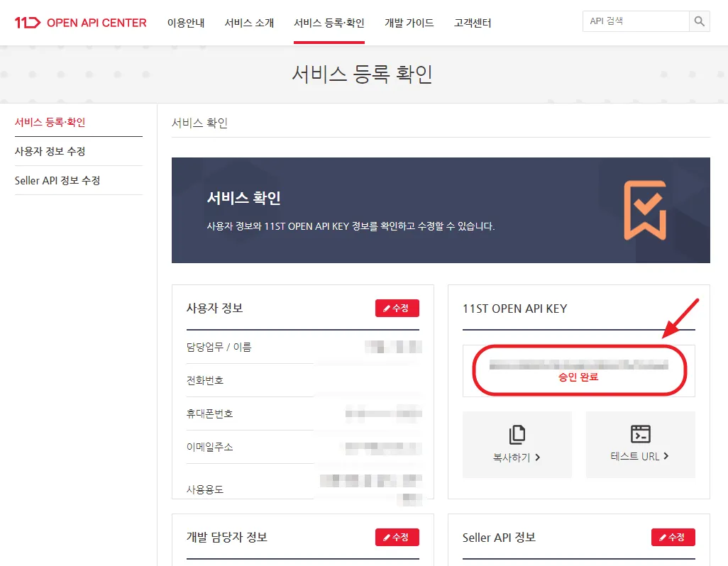
Task: Click the 사용용도 row label
Action: (x=205, y=489)
